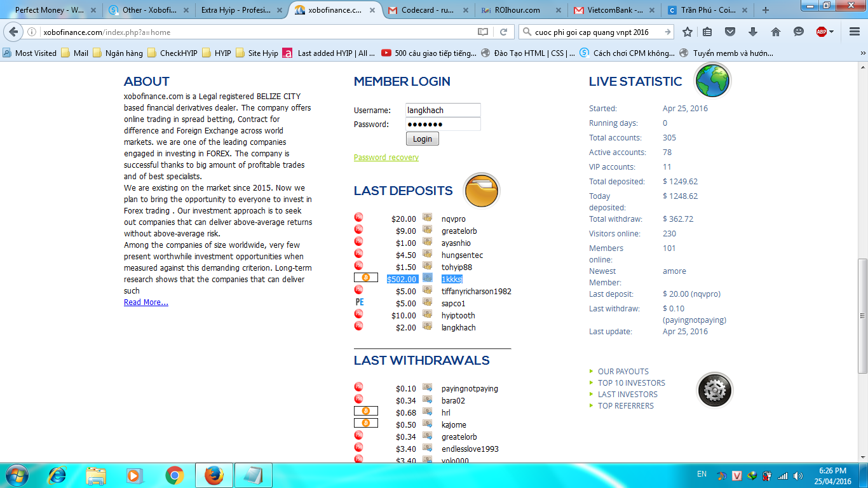Viewport: 868px width, 488px height.
Task: Open the Windows Start menu
Action: (16, 475)
